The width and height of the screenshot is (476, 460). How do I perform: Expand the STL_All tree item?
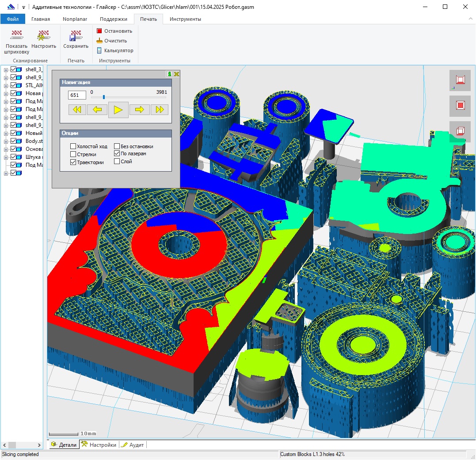[x=6, y=85]
